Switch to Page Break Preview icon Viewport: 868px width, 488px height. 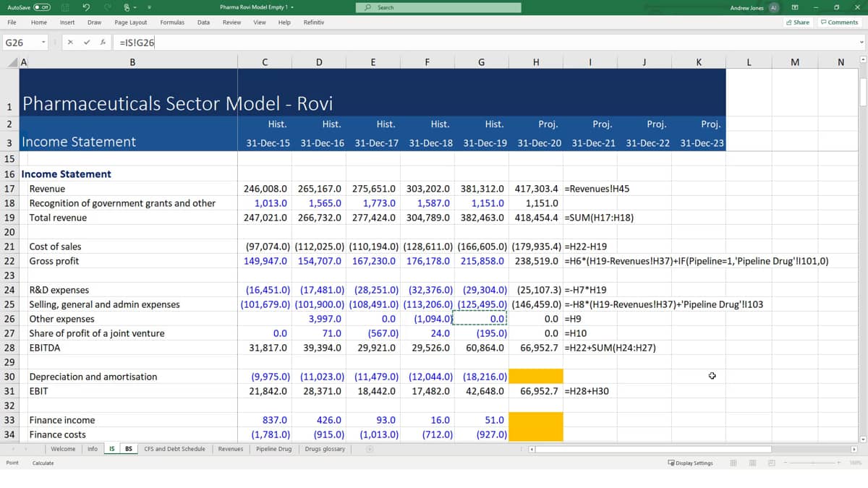(771, 463)
